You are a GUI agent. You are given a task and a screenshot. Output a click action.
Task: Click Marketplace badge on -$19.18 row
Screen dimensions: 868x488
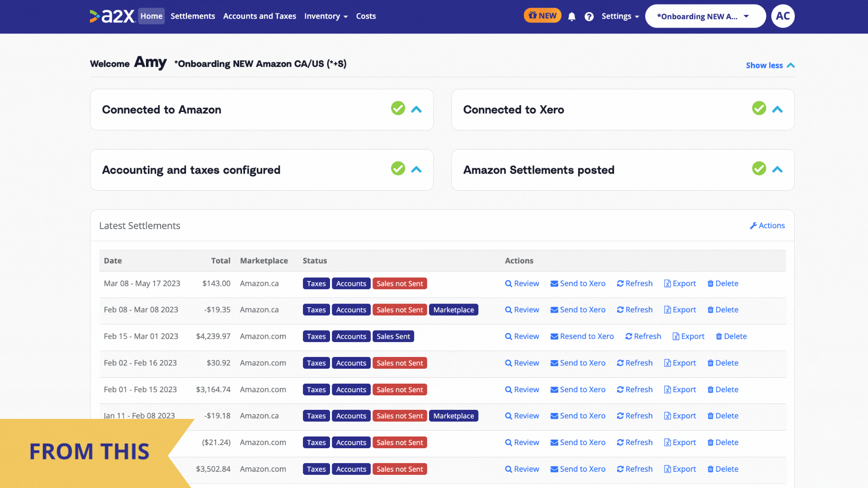pos(453,416)
